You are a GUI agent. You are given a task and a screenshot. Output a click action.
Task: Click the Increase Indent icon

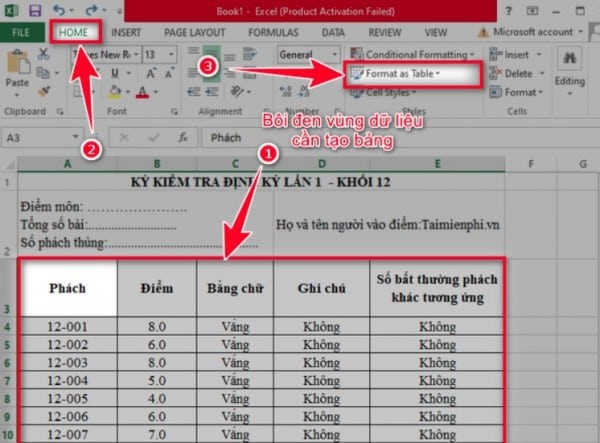(212, 92)
